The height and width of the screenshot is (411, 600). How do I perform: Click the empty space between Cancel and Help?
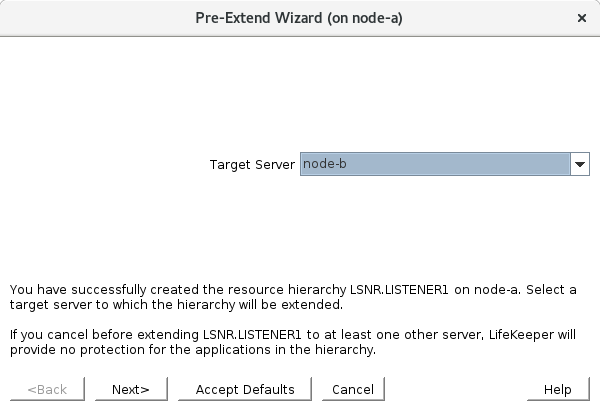click(460, 389)
